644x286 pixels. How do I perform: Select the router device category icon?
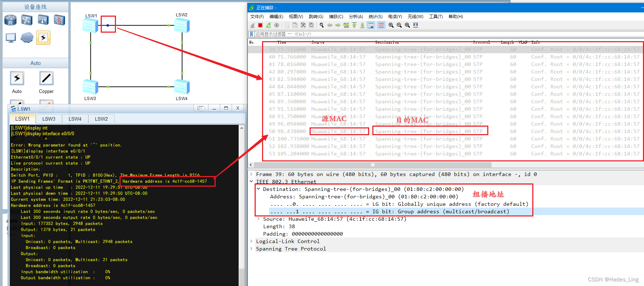coord(11,20)
